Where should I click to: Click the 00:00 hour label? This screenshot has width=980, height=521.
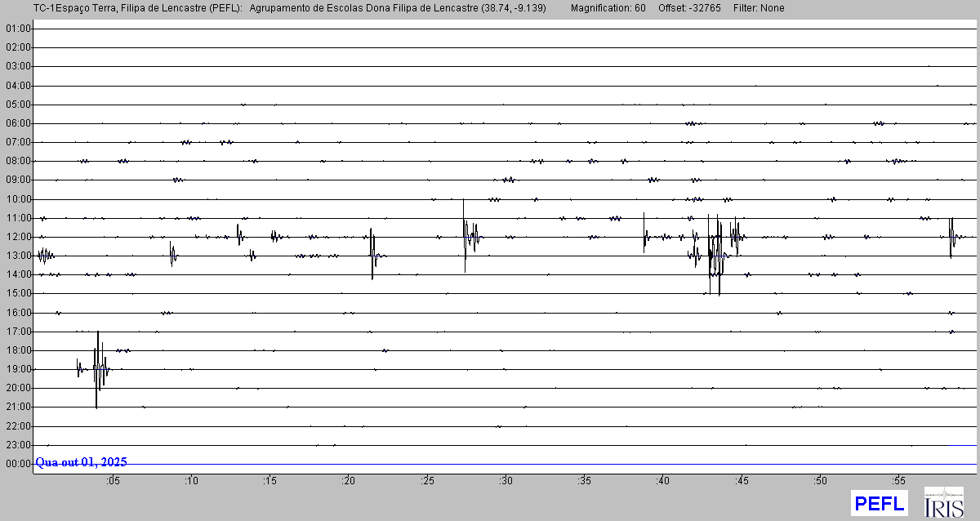coord(17,464)
